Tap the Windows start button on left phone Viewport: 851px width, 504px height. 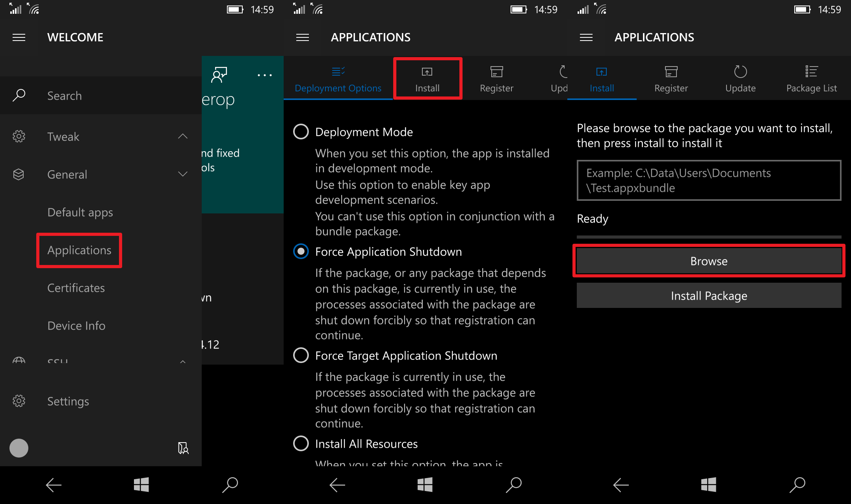tap(141, 485)
